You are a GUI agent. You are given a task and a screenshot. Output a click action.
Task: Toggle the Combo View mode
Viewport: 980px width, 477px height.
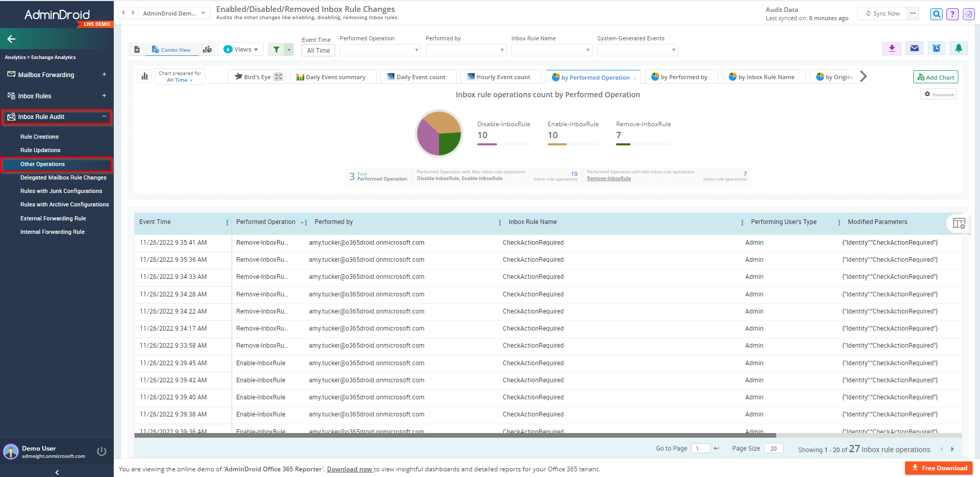pyautogui.click(x=171, y=50)
